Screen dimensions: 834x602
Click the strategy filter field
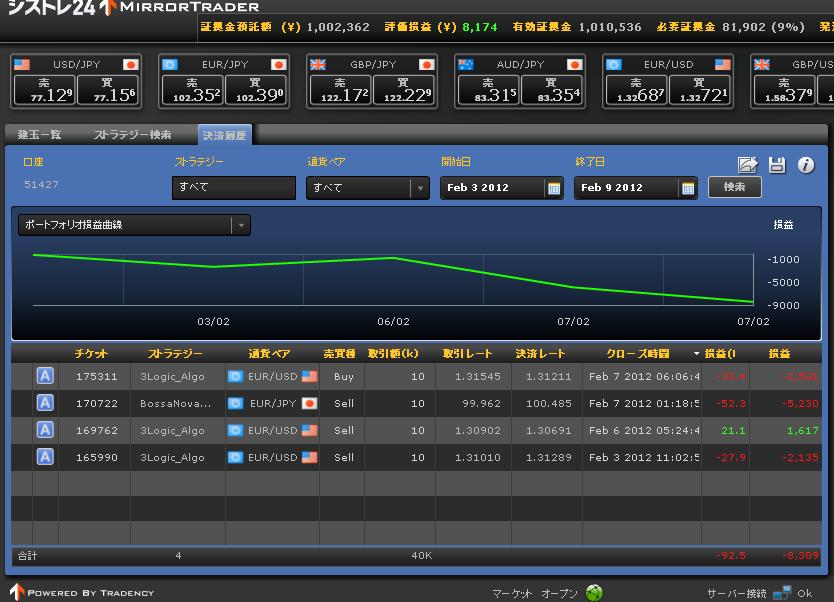click(233, 188)
